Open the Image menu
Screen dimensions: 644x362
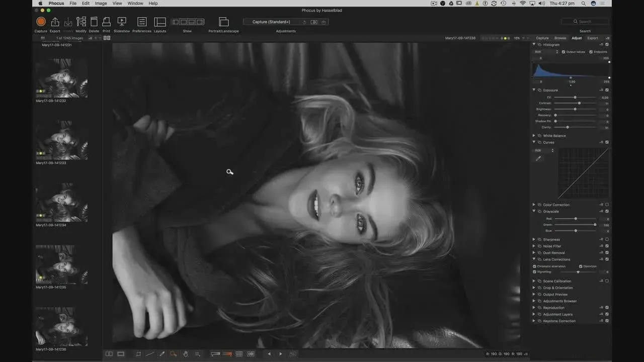pos(101,4)
